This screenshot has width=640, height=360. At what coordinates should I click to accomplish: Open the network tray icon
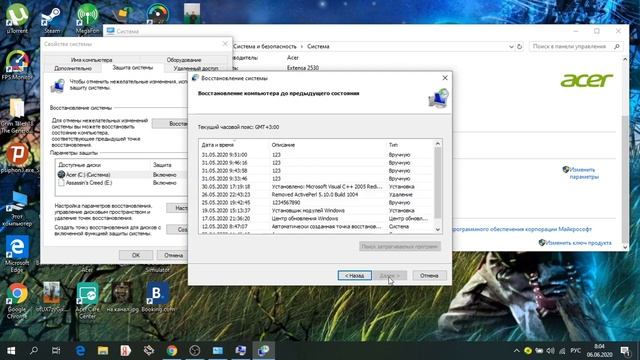(562, 351)
